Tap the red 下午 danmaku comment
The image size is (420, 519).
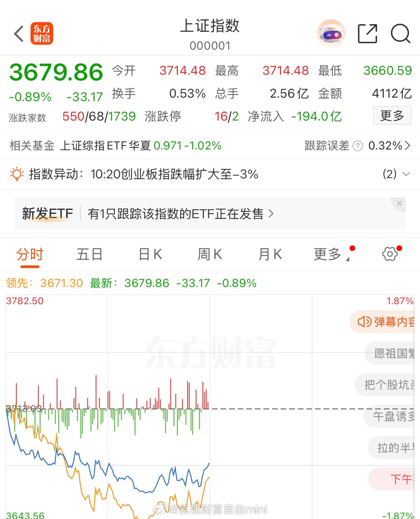pyautogui.click(x=392, y=479)
